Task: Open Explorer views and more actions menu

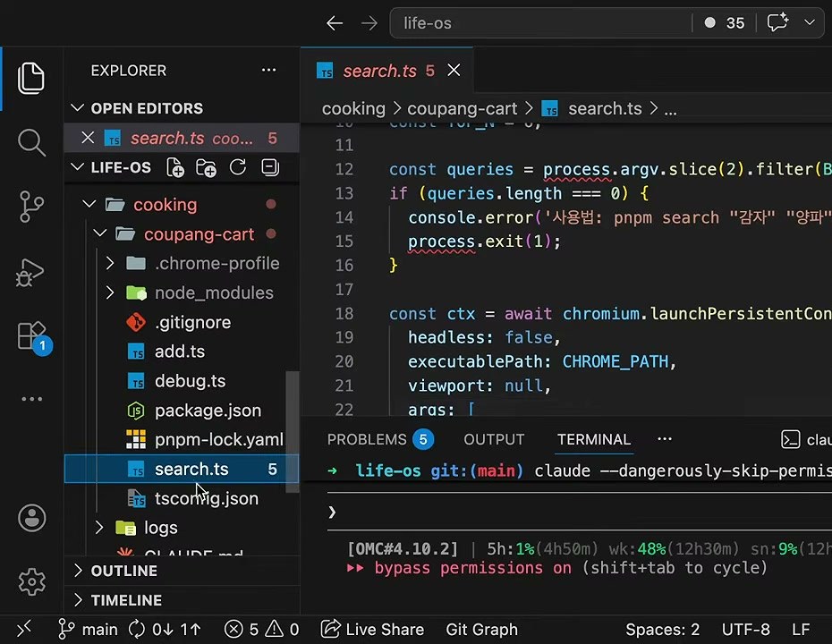Action: click(x=268, y=70)
